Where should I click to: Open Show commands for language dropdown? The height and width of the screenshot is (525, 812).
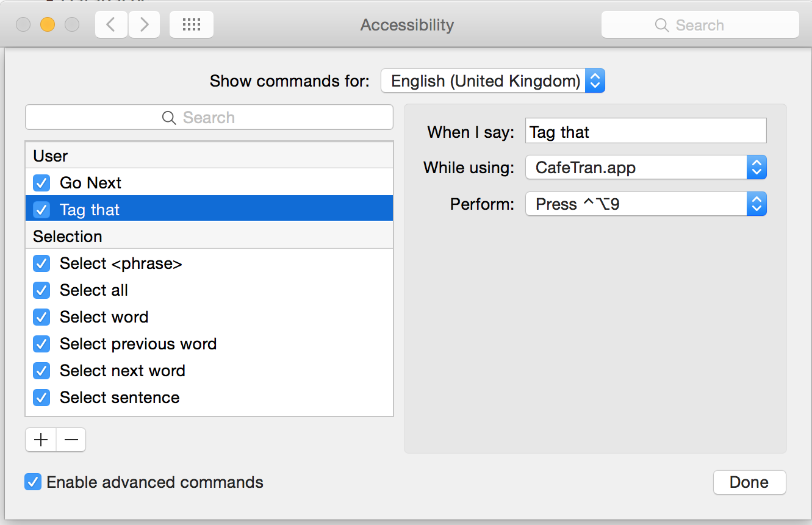click(x=492, y=81)
